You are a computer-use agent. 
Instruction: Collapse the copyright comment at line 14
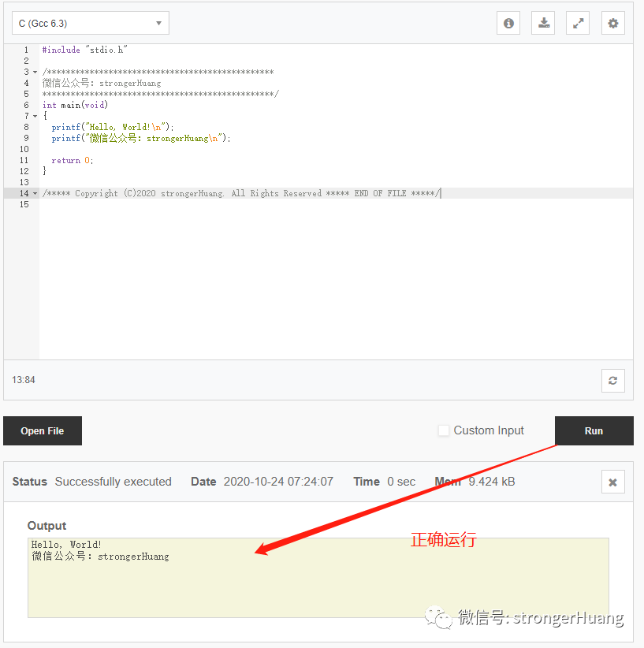pos(35,193)
